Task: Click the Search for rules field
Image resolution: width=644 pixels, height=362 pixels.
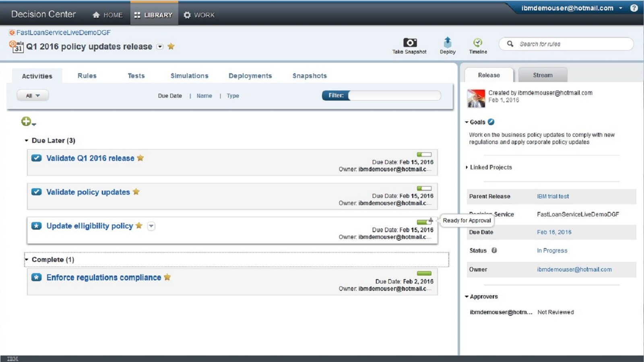Action: (x=572, y=44)
